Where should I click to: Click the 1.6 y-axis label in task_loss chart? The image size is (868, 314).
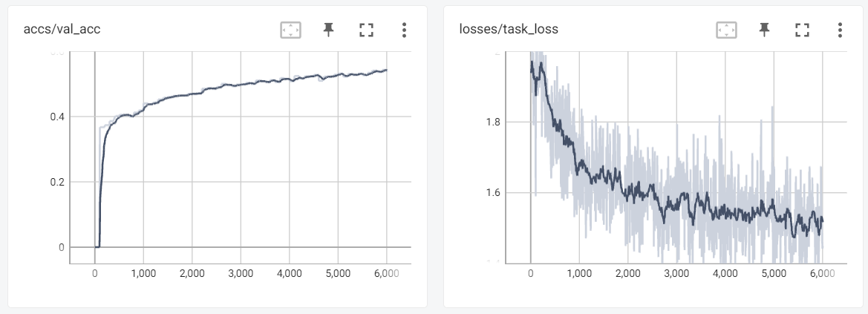coord(492,193)
